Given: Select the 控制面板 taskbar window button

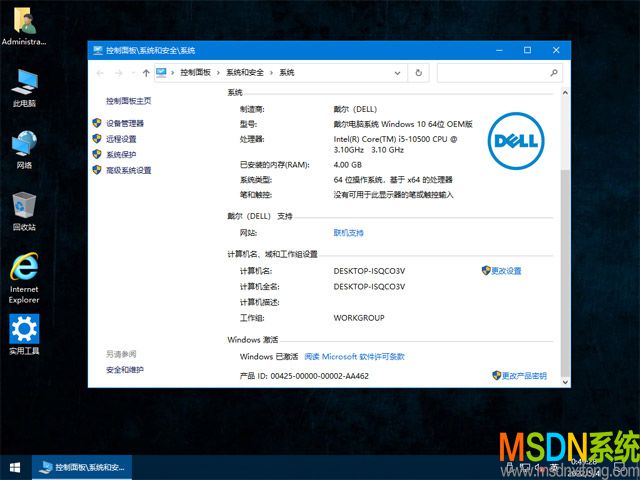Looking at the screenshot, I should tap(82, 467).
